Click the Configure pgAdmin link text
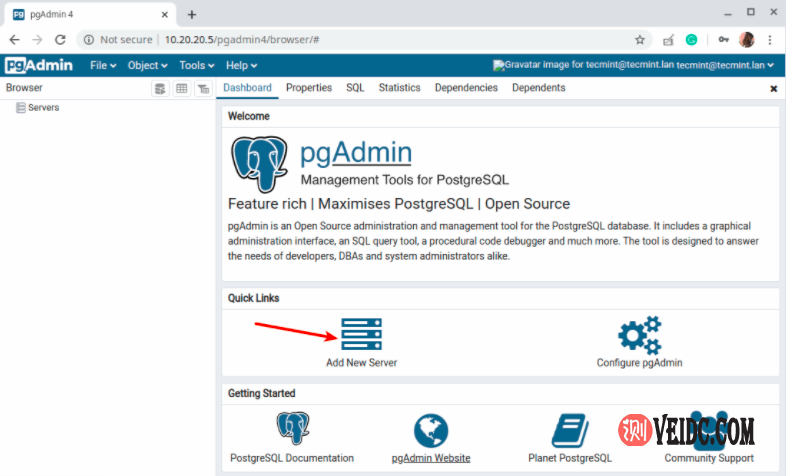This screenshot has height=476, width=786. 640,363
